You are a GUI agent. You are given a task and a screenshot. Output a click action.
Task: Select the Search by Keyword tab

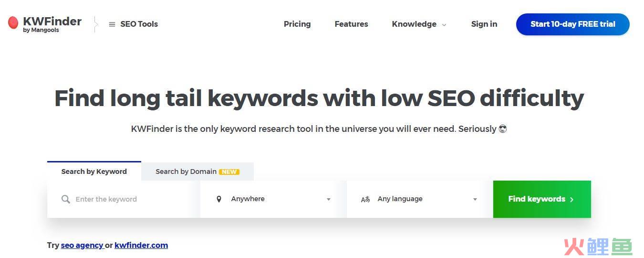point(94,171)
